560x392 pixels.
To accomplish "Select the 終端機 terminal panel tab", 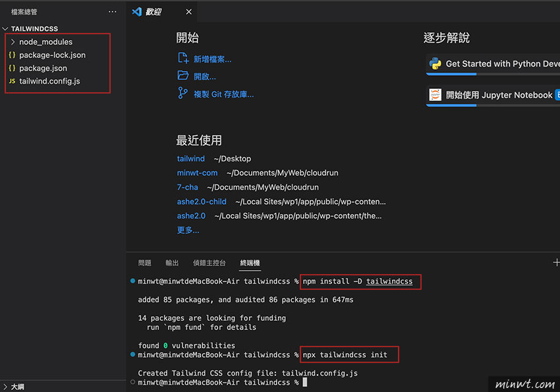I will [x=250, y=263].
